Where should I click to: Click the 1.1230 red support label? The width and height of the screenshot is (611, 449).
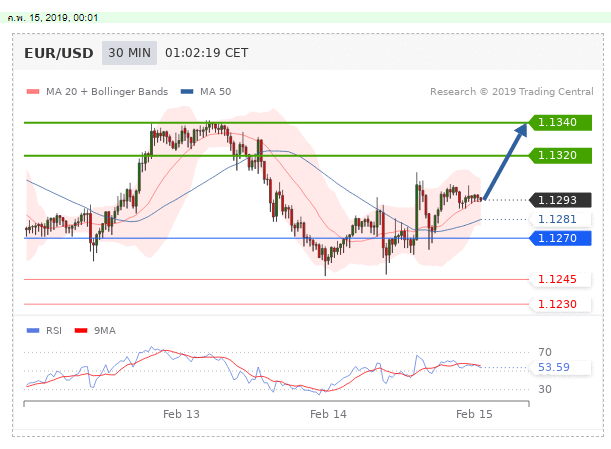(x=560, y=304)
